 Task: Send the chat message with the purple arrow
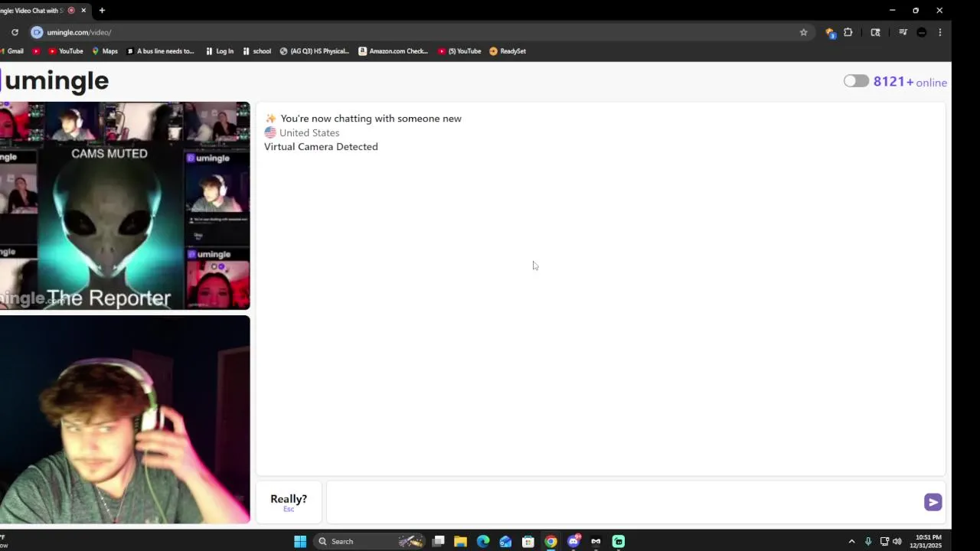point(933,502)
